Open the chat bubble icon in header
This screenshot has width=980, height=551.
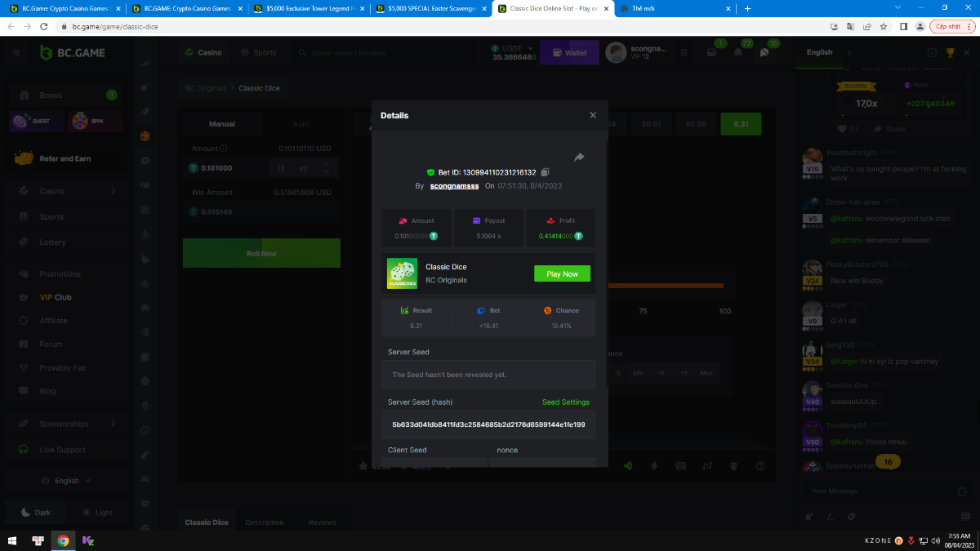[x=764, y=53]
